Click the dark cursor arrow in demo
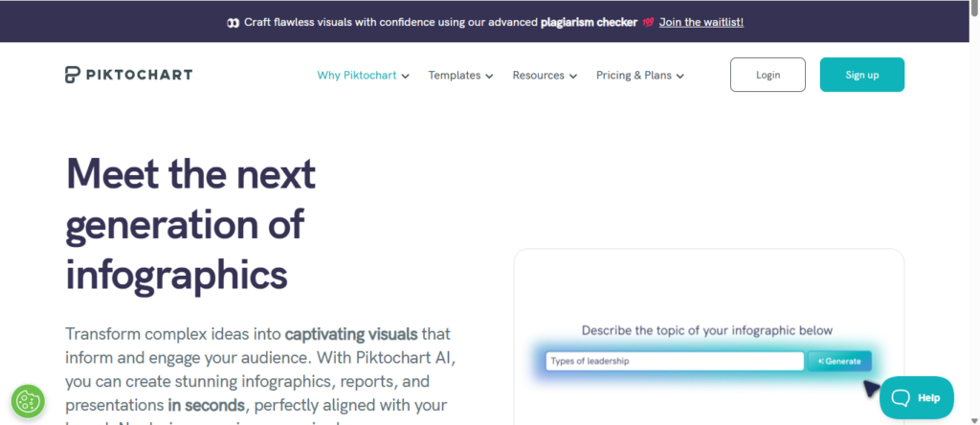Viewport: 980px width, 425px height. click(x=871, y=388)
